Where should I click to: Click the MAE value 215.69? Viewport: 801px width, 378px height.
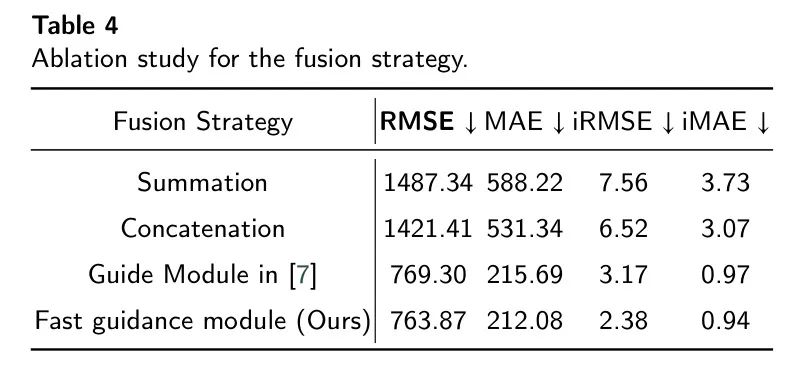tap(525, 275)
